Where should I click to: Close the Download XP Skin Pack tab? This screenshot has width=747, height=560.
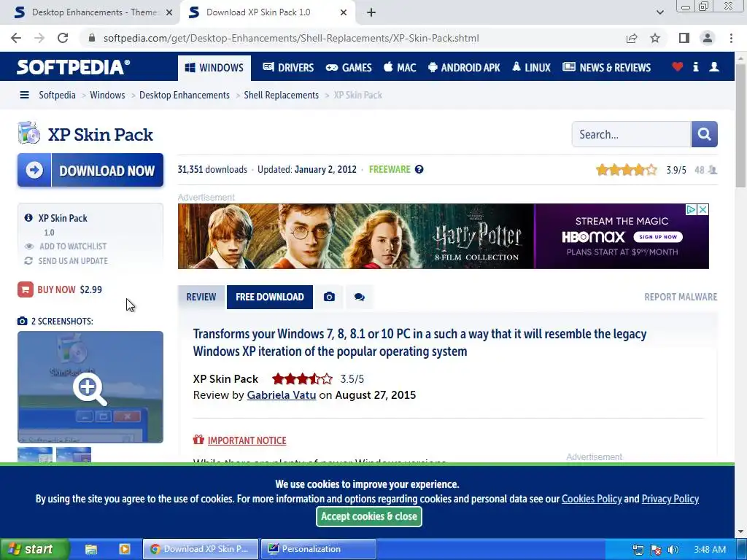344,12
